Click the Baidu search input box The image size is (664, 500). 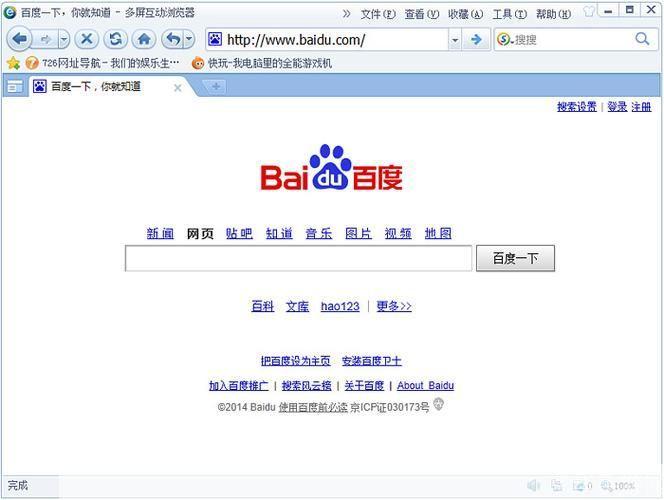pyautogui.click(x=299, y=258)
